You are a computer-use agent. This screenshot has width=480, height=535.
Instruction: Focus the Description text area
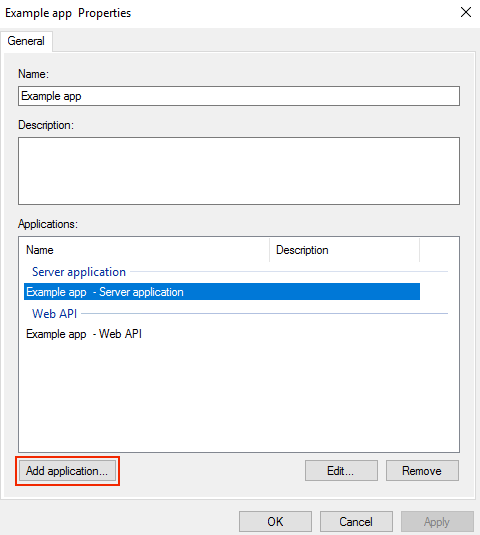(x=239, y=171)
